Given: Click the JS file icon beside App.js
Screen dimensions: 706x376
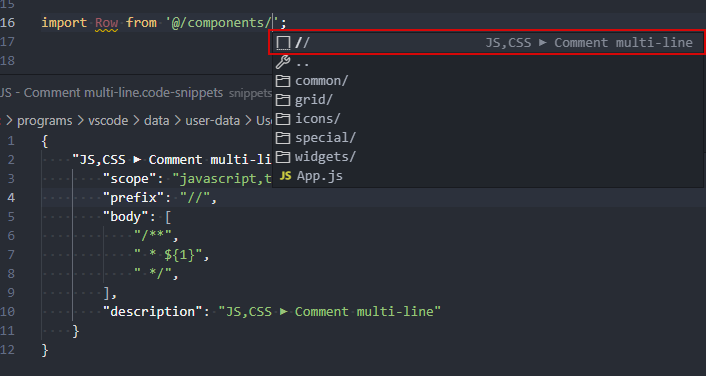Looking at the screenshot, I should click(285, 176).
